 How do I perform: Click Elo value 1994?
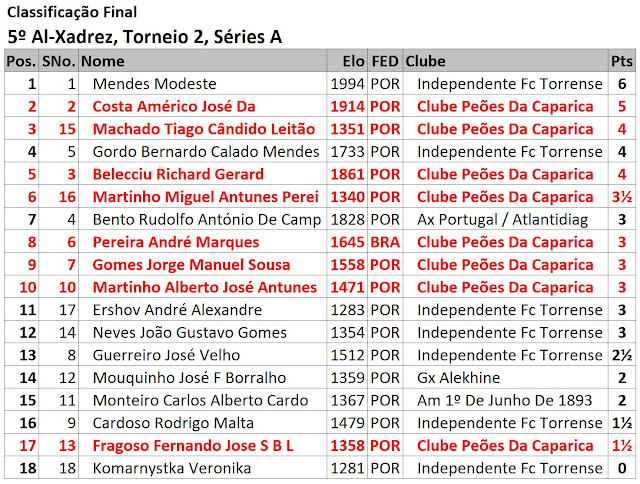(x=347, y=84)
